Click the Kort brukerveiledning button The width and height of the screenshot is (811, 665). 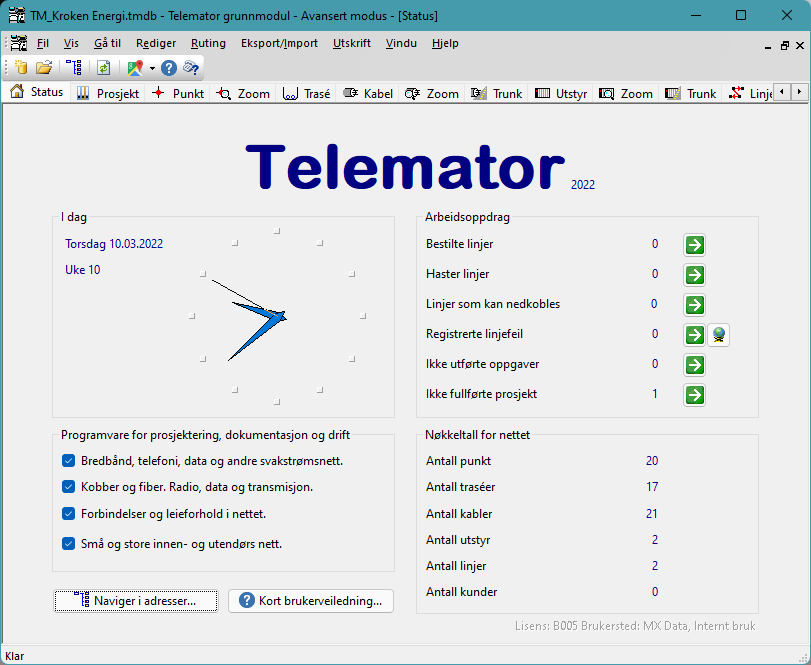pyautogui.click(x=311, y=601)
